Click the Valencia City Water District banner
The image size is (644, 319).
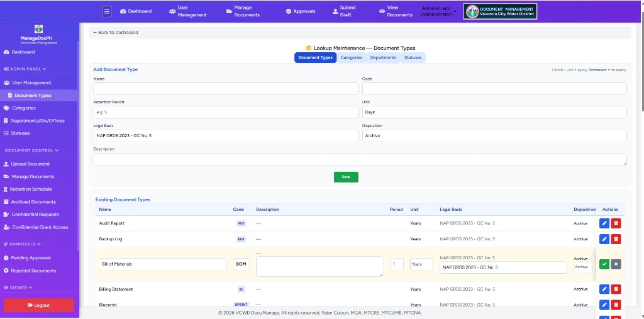coord(500,11)
